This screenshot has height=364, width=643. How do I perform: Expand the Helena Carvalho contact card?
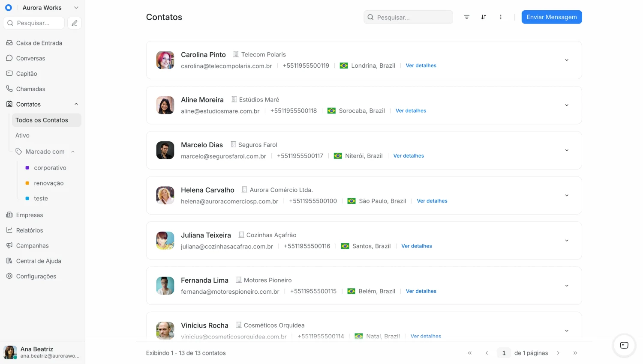point(567,196)
